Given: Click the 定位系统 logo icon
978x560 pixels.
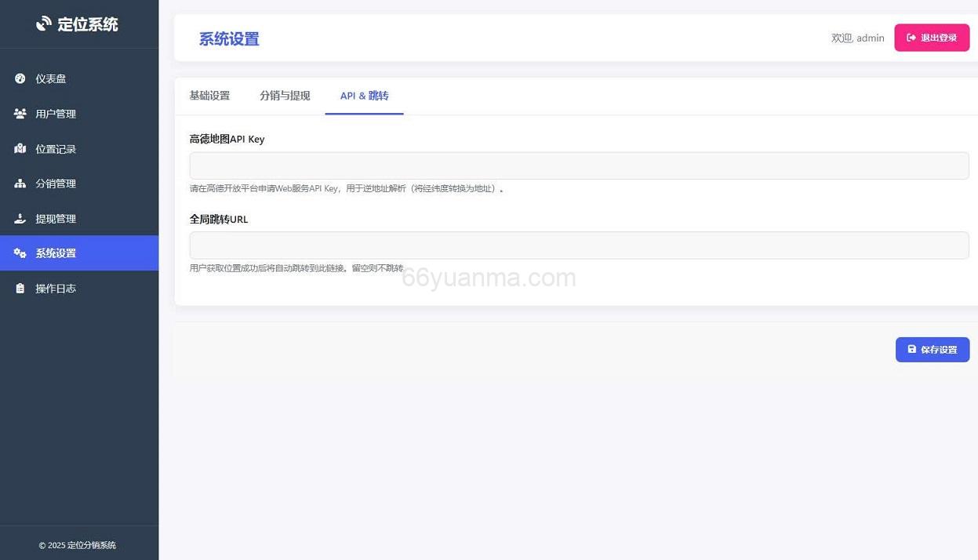Looking at the screenshot, I should 45,24.
